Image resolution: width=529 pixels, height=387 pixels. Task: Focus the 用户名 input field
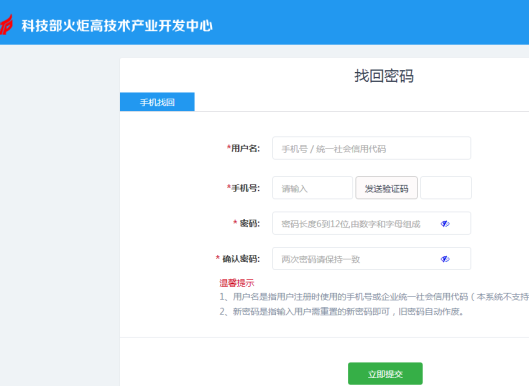coord(371,148)
